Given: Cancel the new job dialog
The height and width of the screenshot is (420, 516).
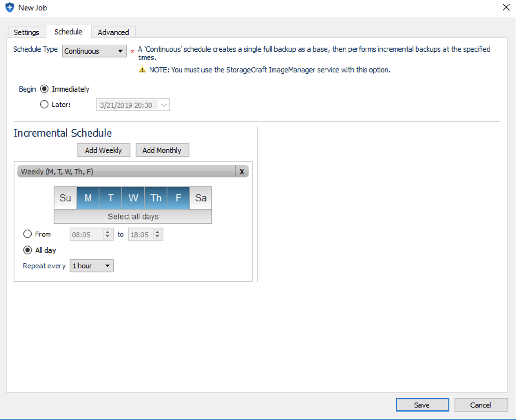Looking at the screenshot, I should point(481,405).
